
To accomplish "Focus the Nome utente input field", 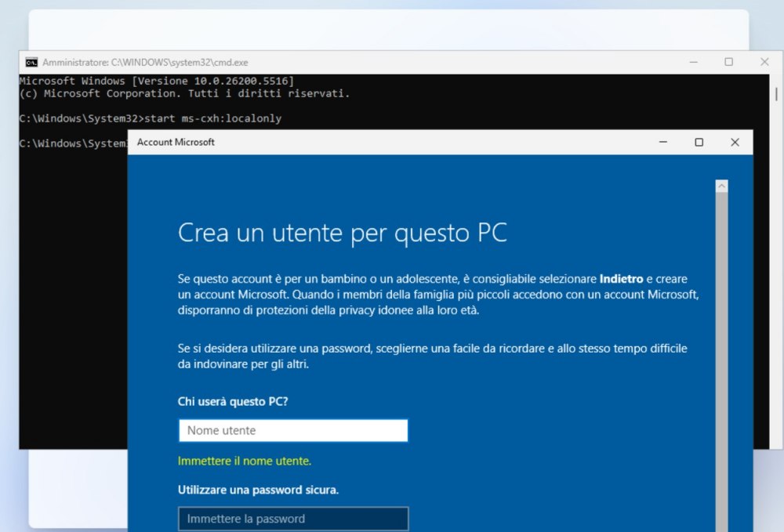I will pyautogui.click(x=293, y=431).
